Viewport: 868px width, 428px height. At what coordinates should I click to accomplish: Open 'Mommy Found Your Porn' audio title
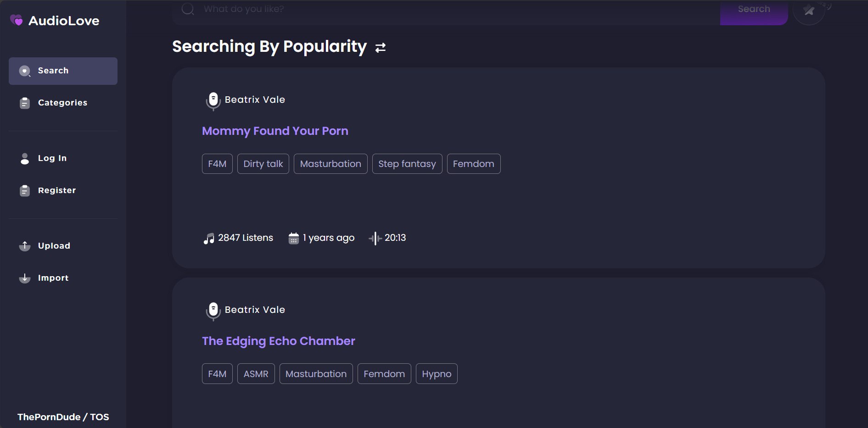pyautogui.click(x=275, y=131)
